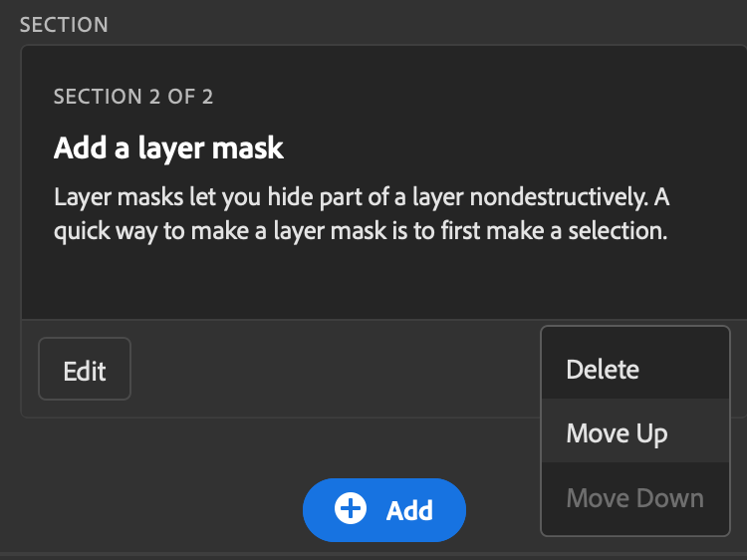This screenshot has height=560, width=747.
Task: Click the word "mask" in the heading
Action: click(253, 148)
